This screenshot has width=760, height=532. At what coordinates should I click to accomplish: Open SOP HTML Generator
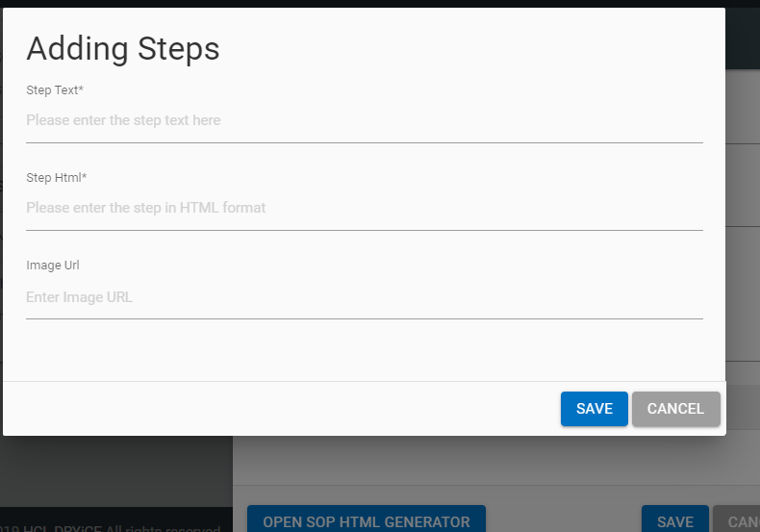point(366,520)
